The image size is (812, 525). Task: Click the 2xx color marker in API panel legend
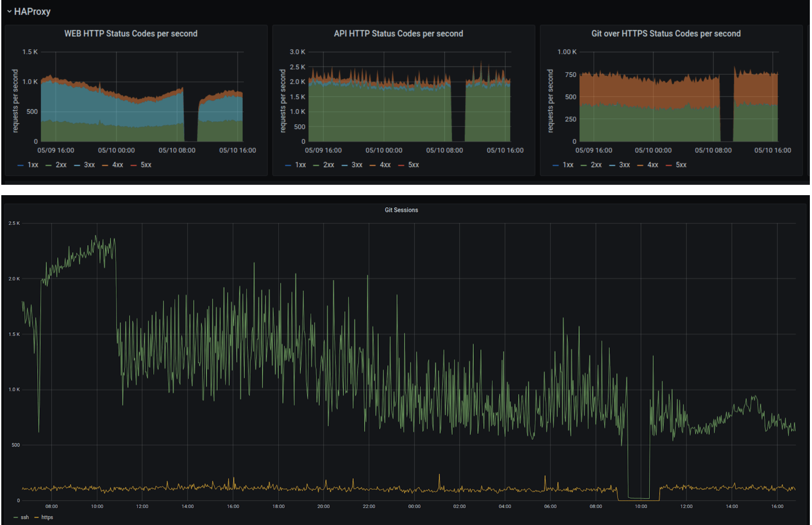click(x=316, y=164)
